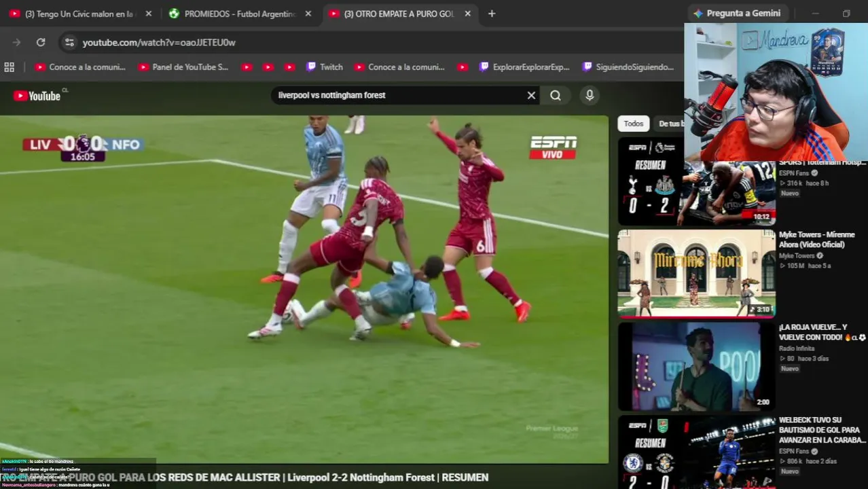Open Tottenham 0-2 RESUMEN video thumbnail
The width and height of the screenshot is (868, 489).
(x=696, y=182)
